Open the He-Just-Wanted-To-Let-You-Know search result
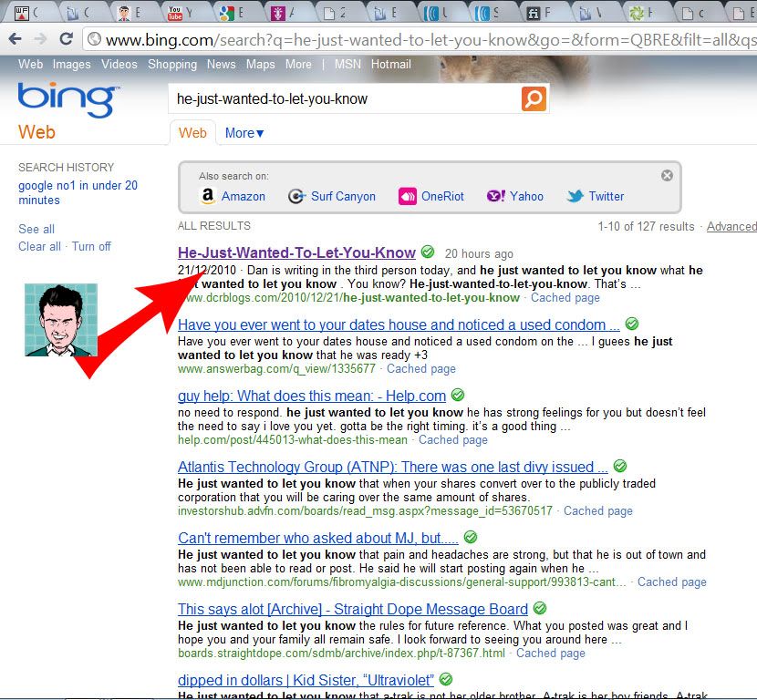Screen dimensions: 757x700 pyautogui.click(x=296, y=252)
